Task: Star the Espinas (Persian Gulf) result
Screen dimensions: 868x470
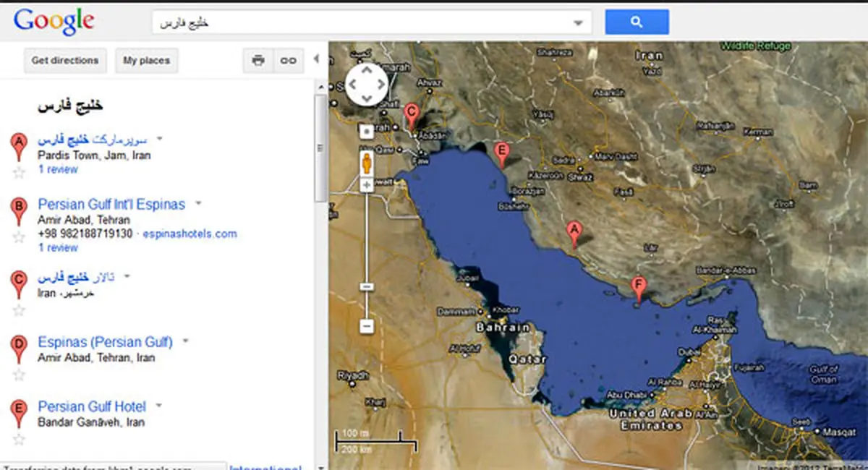Action: coord(20,374)
